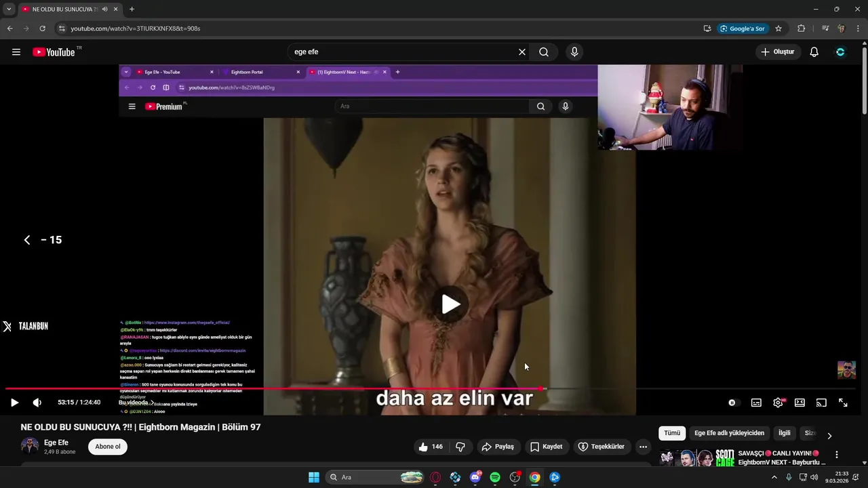This screenshot has height=488, width=868.
Task: Cast the video to TV
Action: (x=821, y=403)
